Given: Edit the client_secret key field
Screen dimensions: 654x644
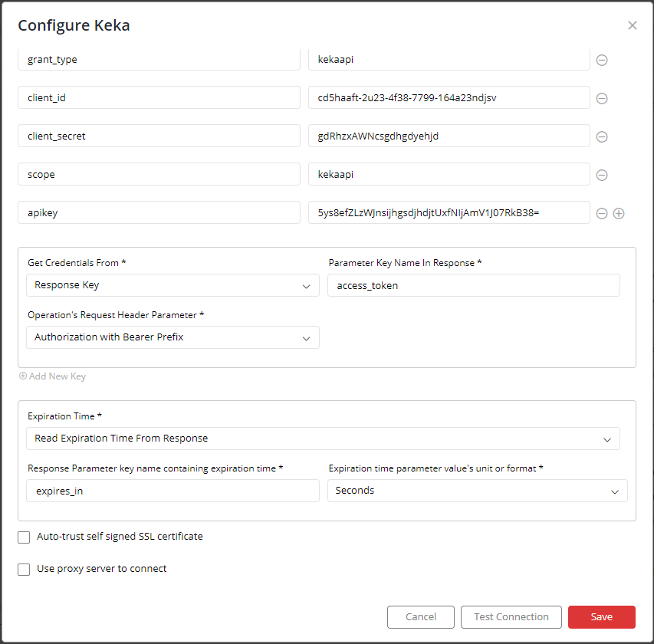Looking at the screenshot, I should [159, 136].
